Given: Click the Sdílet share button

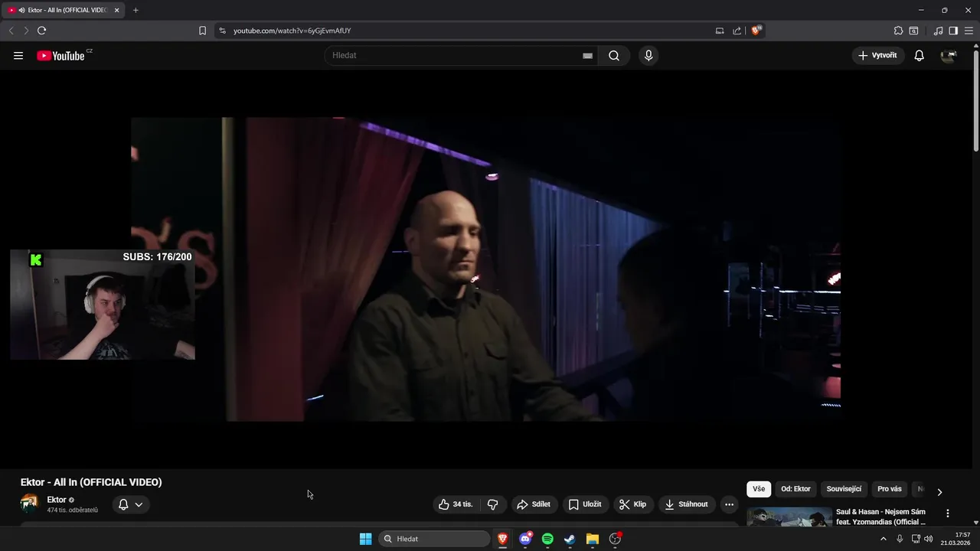Looking at the screenshot, I should coord(534,504).
